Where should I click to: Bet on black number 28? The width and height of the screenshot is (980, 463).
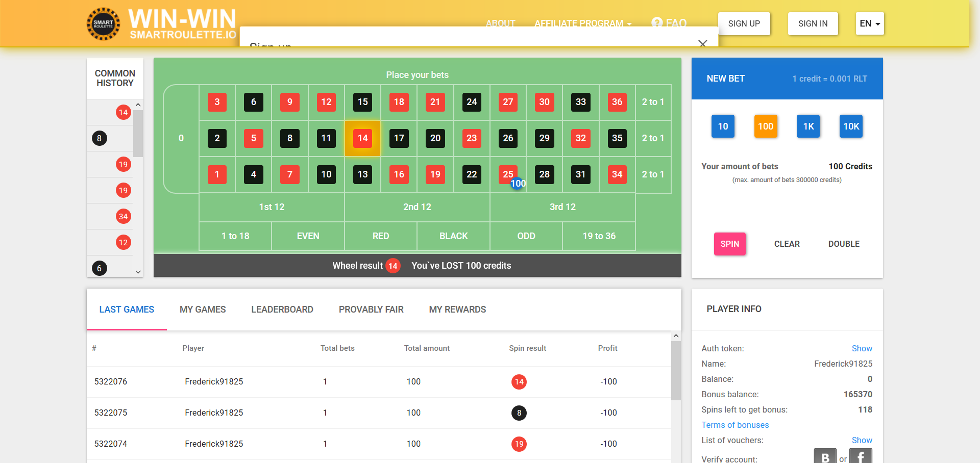tap(545, 174)
